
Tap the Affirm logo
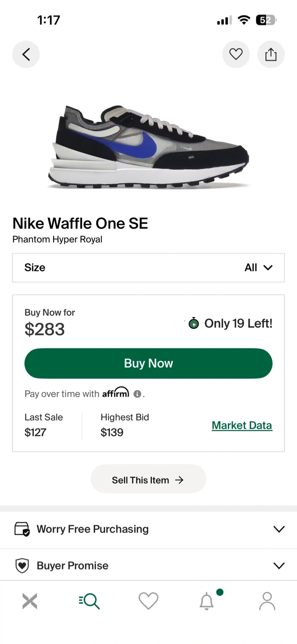click(116, 393)
